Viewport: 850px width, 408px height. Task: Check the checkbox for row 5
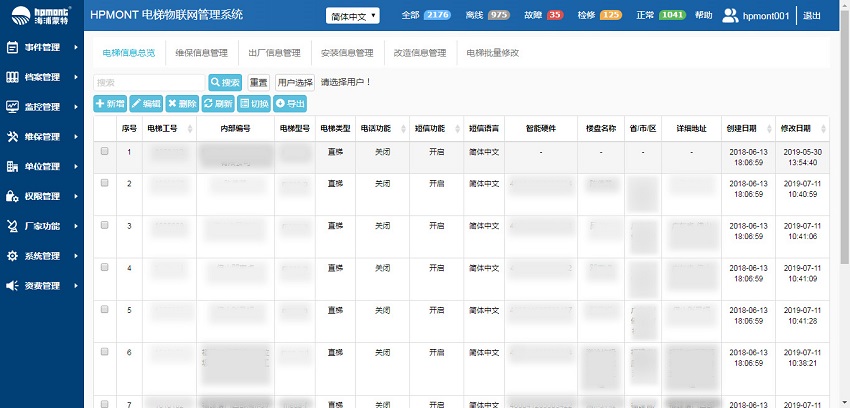(105, 309)
